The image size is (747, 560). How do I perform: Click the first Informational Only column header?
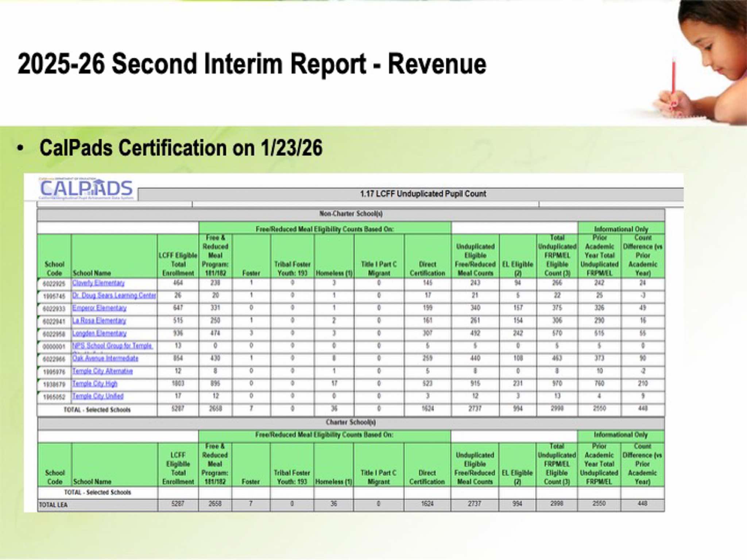[621, 229]
